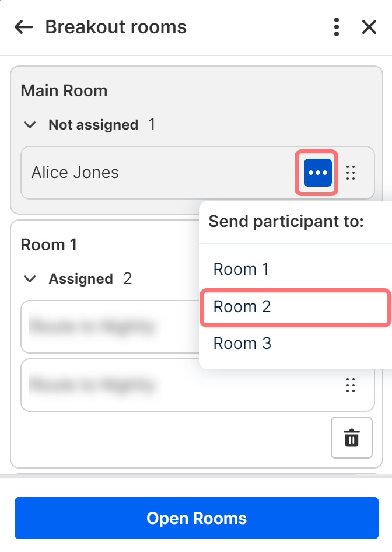392x552 pixels.
Task: Choose Room 2 from the send menu
Action: tap(242, 307)
